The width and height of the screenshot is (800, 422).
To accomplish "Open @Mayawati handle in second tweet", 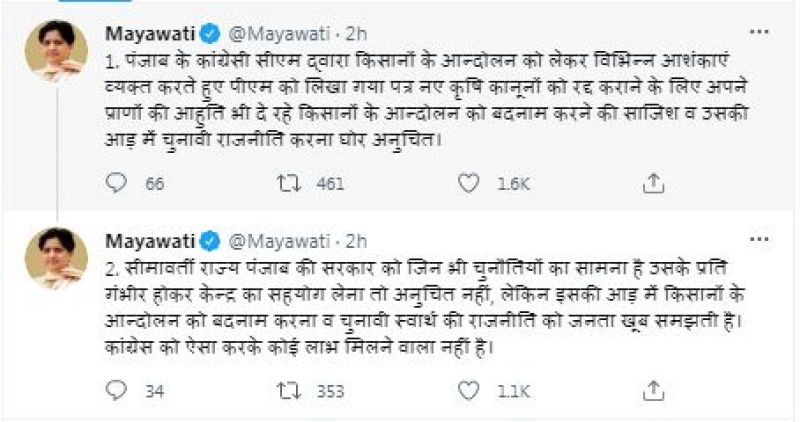I will [279, 241].
